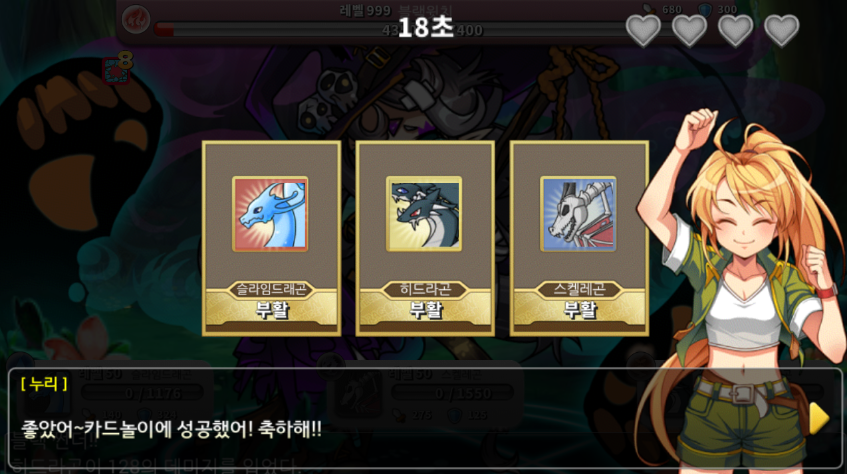This screenshot has width=847, height=474.
Task: Select the dark Hydragon portrait icon
Action: 424,214
